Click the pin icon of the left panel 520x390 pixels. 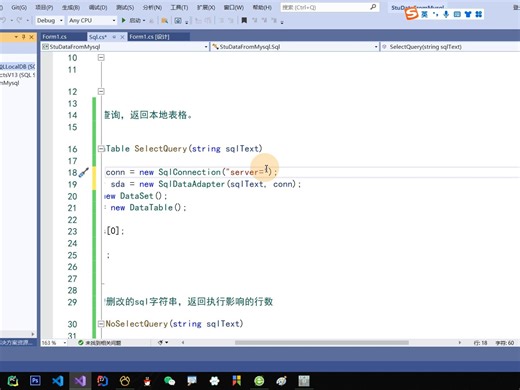23,37
